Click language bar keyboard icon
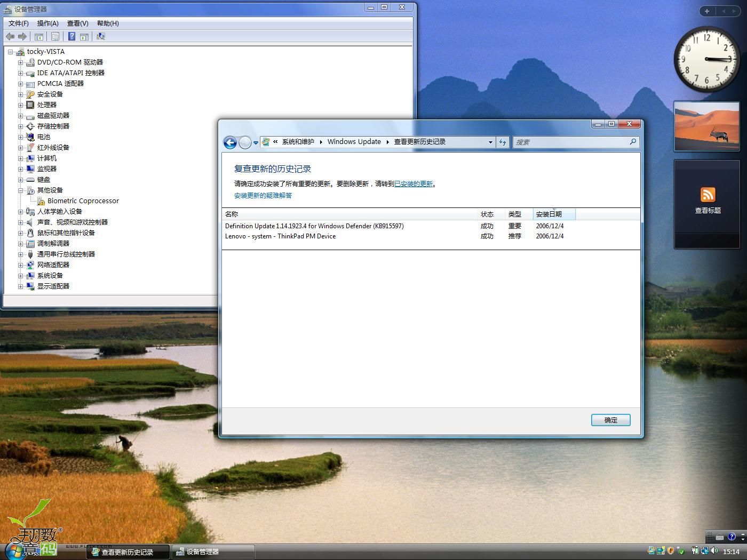 [720, 537]
